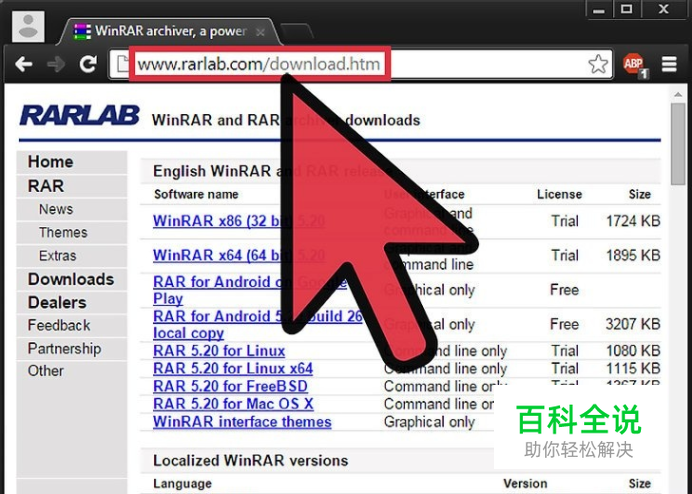Image resolution: width=692 pixels, height=494 pixels.
Task: Open Home in the sidebar
Action: [x=72, y=162]
